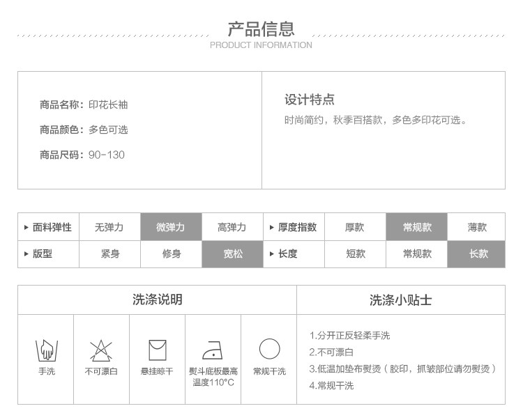
Task: Select the highlighted 长款 length cell
Action: click(476, 254)
